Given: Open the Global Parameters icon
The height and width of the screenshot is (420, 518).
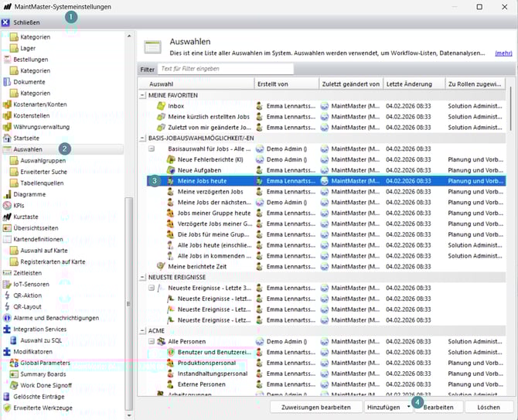Looking at the screenshot, I should [14, 363].
